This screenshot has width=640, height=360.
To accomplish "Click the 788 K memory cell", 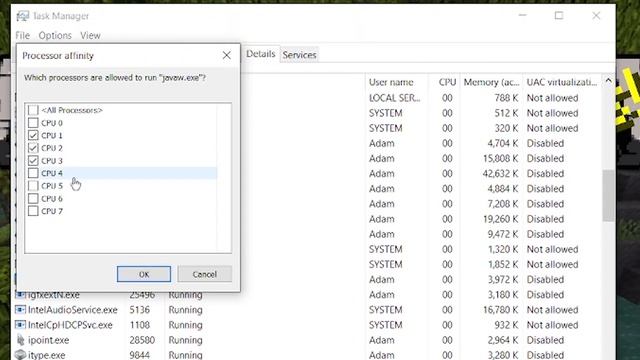I will tap(506, 98).
